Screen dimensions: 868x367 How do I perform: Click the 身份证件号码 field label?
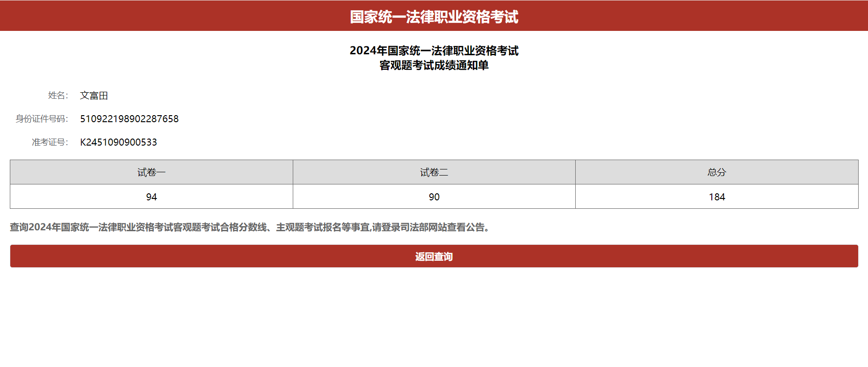click(42, 119)
